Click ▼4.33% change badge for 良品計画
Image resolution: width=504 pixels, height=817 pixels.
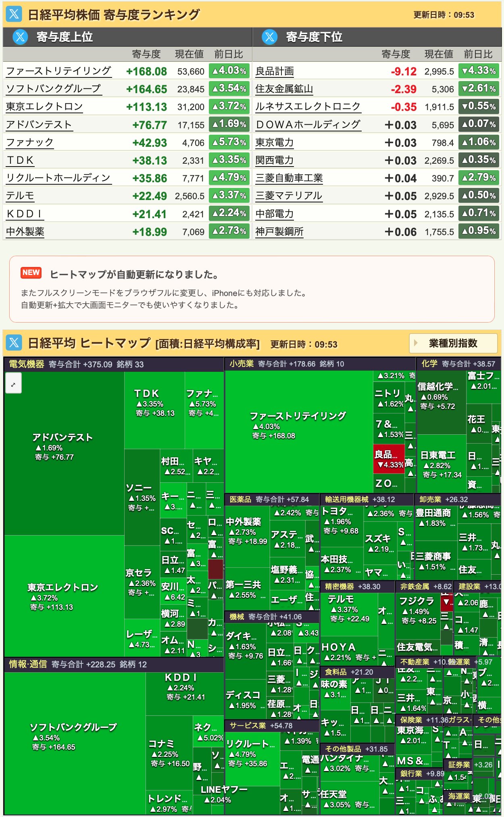(479, 71)
